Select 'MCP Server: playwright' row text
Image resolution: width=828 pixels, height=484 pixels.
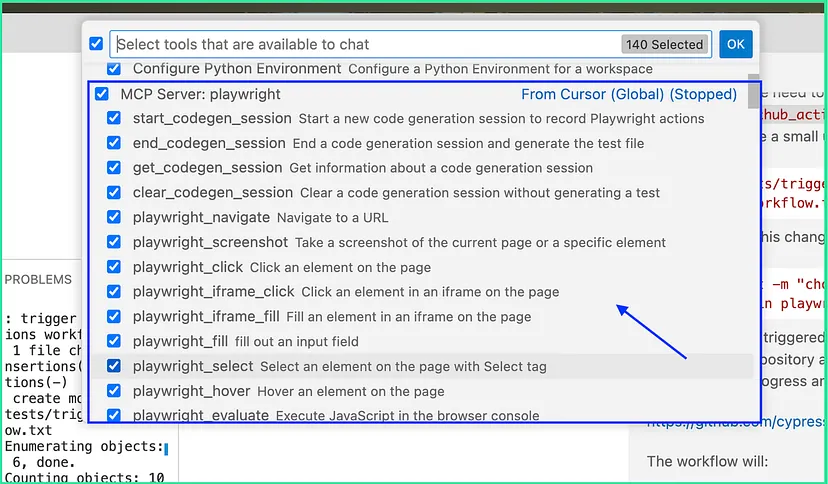point(201,94)
